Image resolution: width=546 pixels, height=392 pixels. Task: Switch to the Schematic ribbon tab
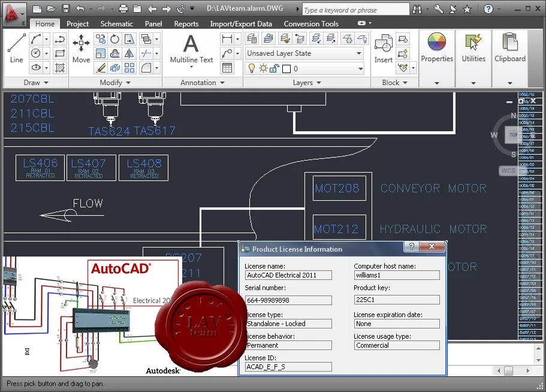pos(116,23)
